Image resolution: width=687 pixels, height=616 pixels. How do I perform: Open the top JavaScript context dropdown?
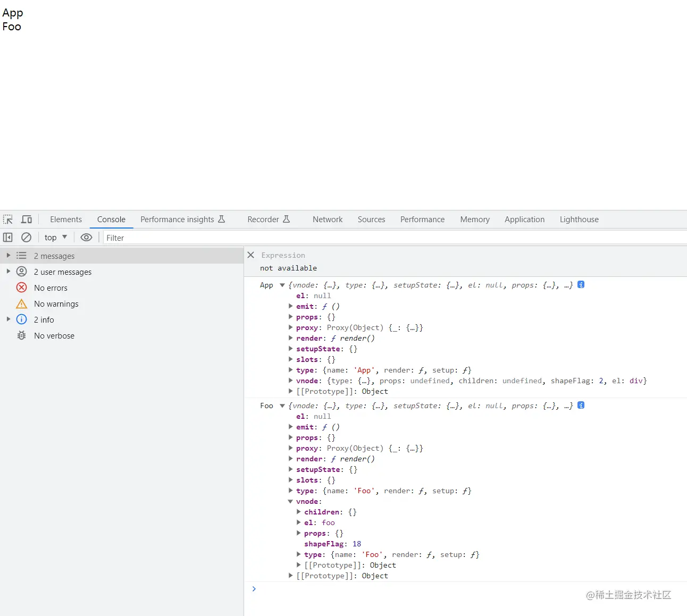click(56, 238)
